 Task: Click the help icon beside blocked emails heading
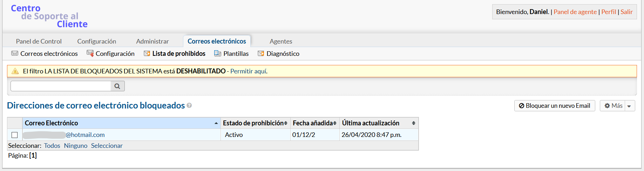point(189,105)
